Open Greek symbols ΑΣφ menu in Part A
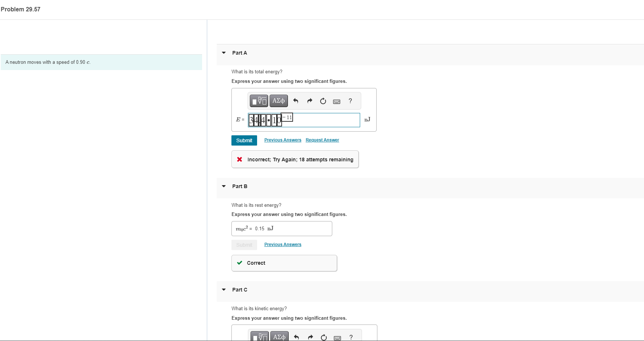Image resolution: width=644 pixels, height=341 pixels. coord(279,101)
